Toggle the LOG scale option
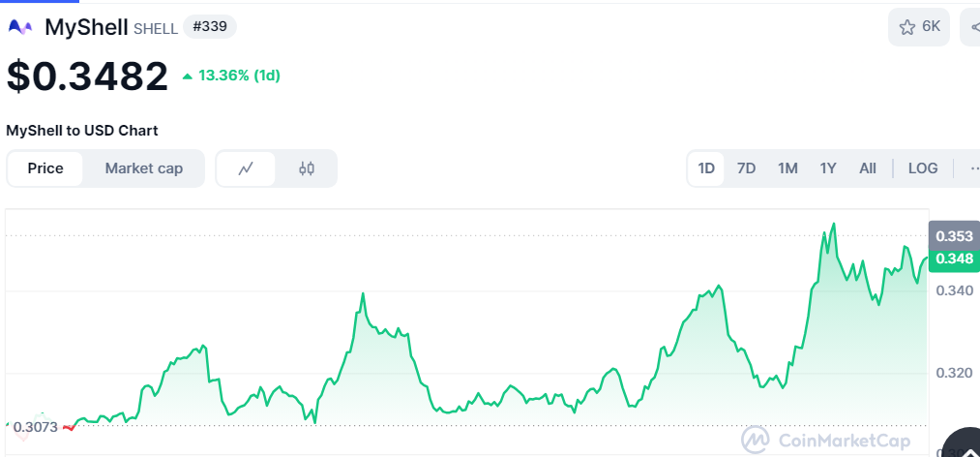The height and width of the screenshot is (457, 980). click(923, 168)
